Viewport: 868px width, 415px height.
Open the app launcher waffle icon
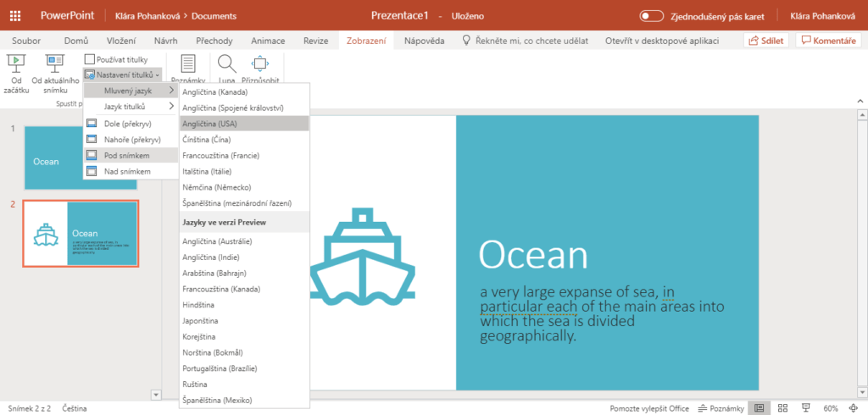(14, 15)
